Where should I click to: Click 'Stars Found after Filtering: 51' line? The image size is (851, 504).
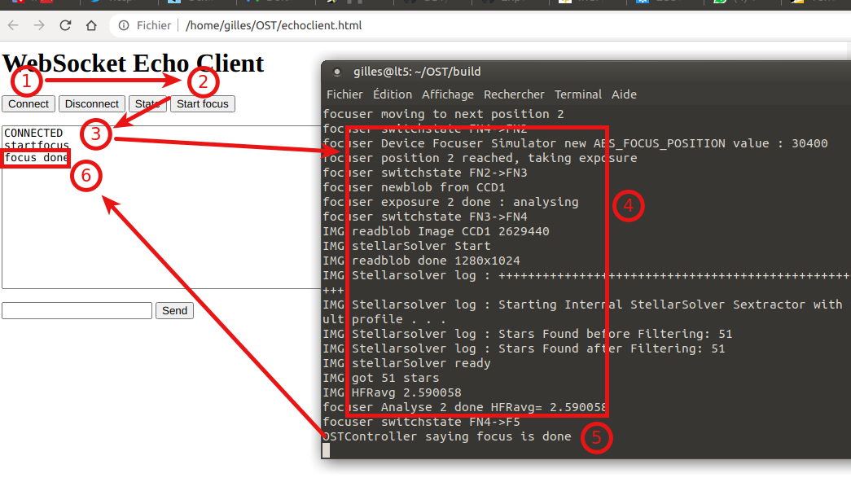click(x=524, y=348)
